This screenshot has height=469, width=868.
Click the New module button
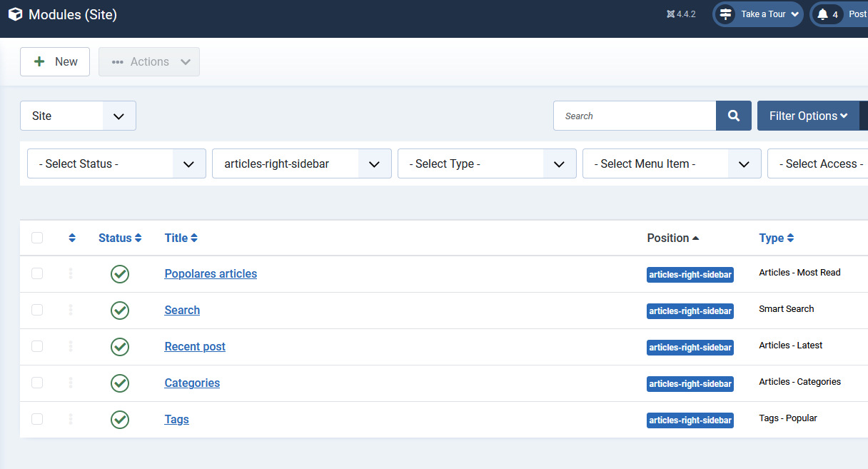(55, 61)
